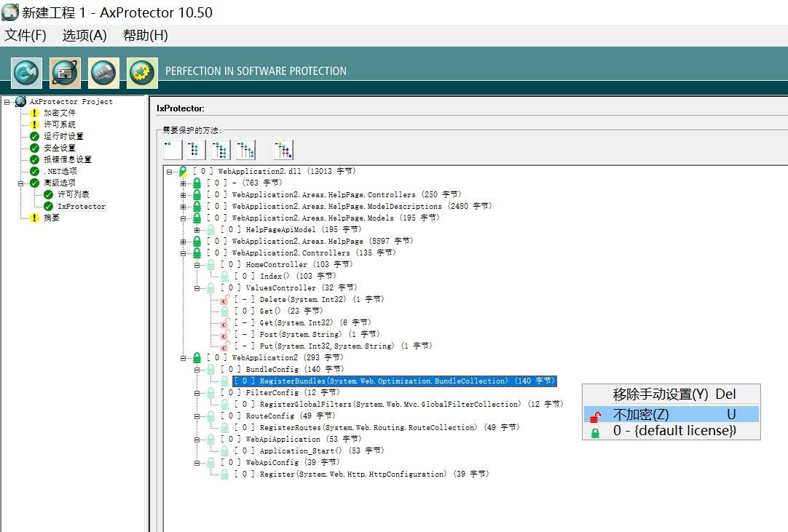Choose 移除手动设置(Y) from context menu

point(671,394)
